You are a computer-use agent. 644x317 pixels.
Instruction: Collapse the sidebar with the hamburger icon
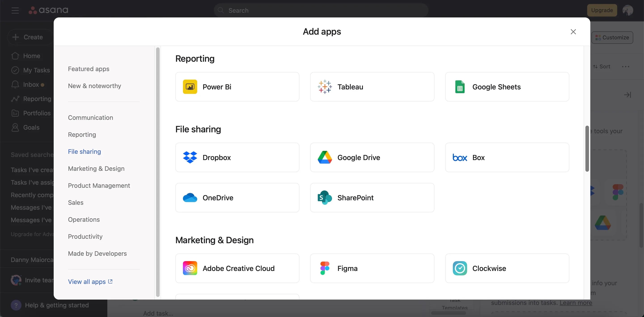point(15,10)
